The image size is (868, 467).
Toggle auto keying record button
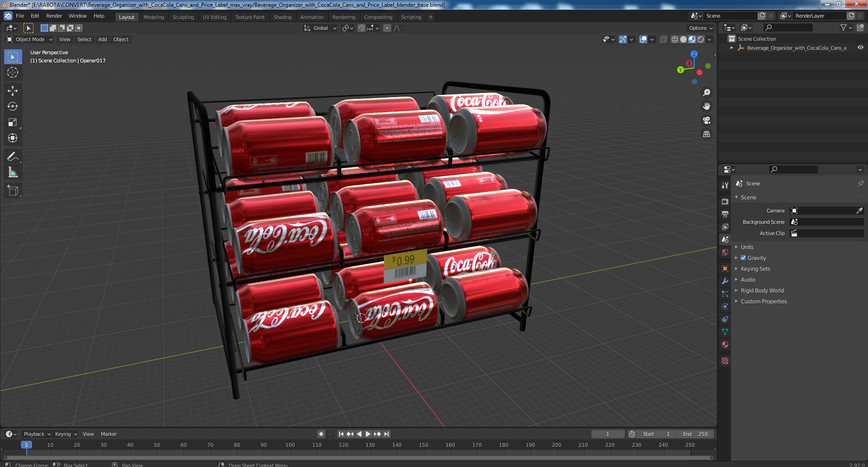click(321, 434)
